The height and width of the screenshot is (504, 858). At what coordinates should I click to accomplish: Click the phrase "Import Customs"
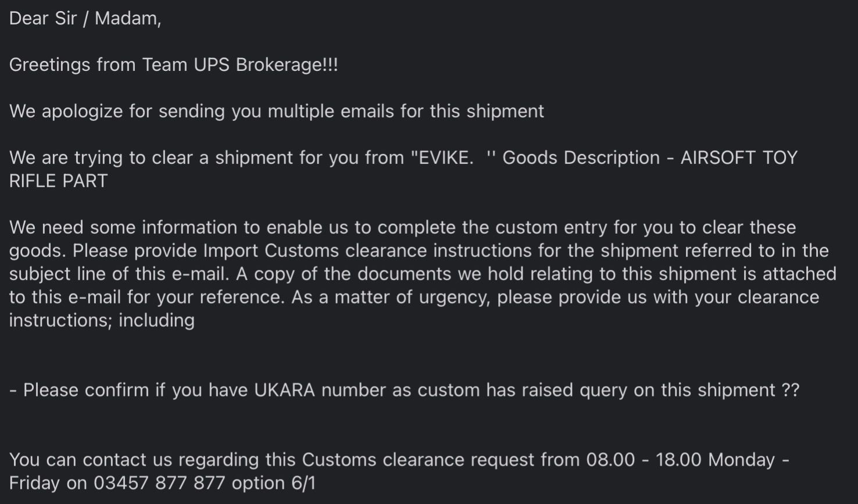271,251
